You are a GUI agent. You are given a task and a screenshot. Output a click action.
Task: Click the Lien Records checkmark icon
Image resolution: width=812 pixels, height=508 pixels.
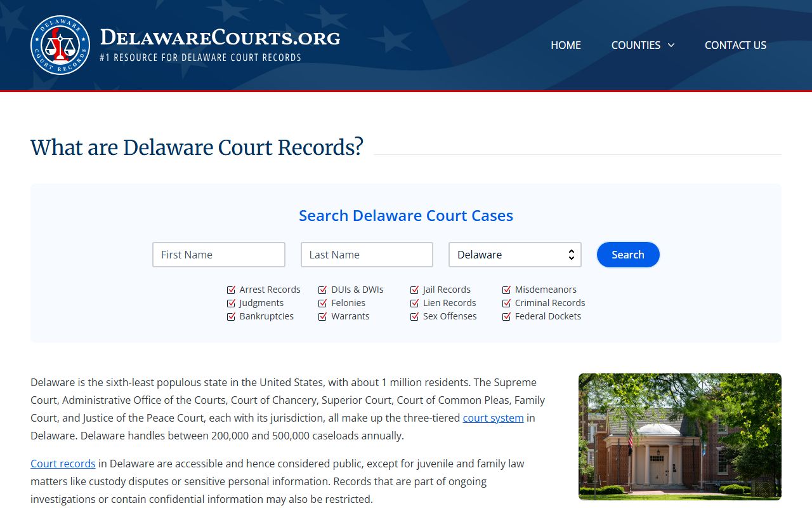(x=415, y=303)
